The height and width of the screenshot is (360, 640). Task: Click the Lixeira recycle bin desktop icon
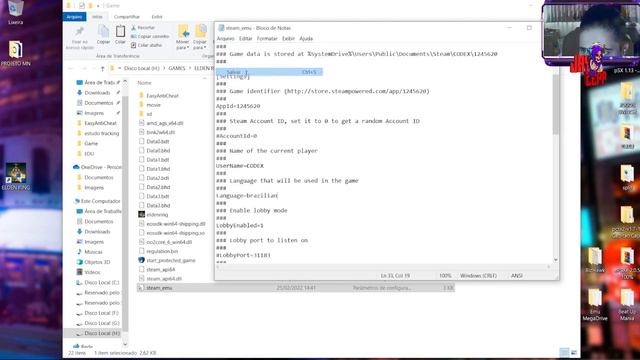(x=16, y=12)
